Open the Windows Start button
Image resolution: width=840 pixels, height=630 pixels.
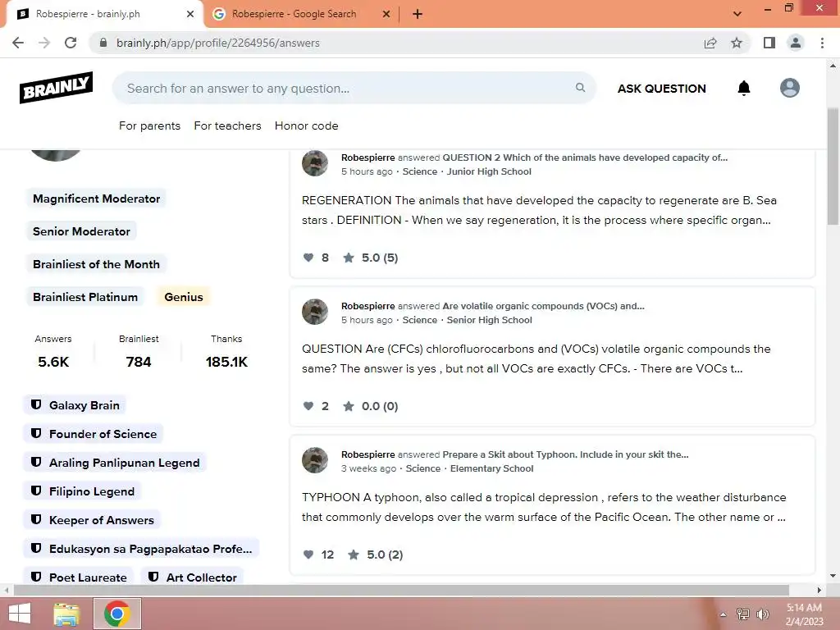20,614
